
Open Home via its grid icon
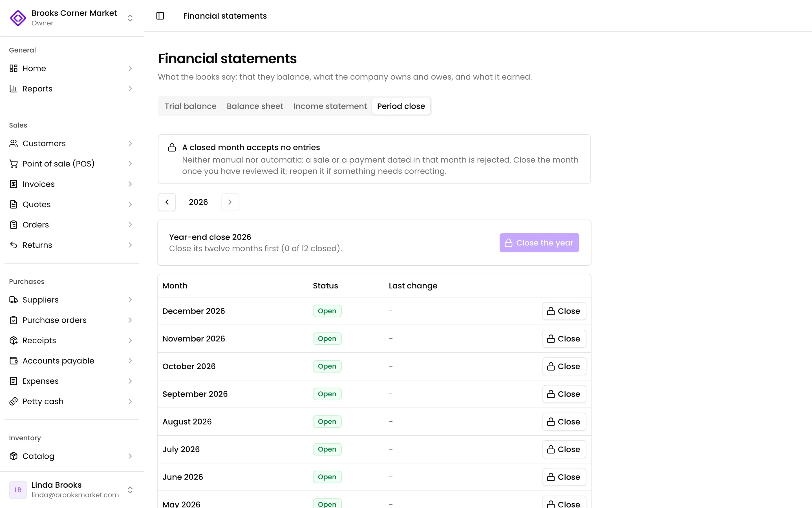[14, 68]
